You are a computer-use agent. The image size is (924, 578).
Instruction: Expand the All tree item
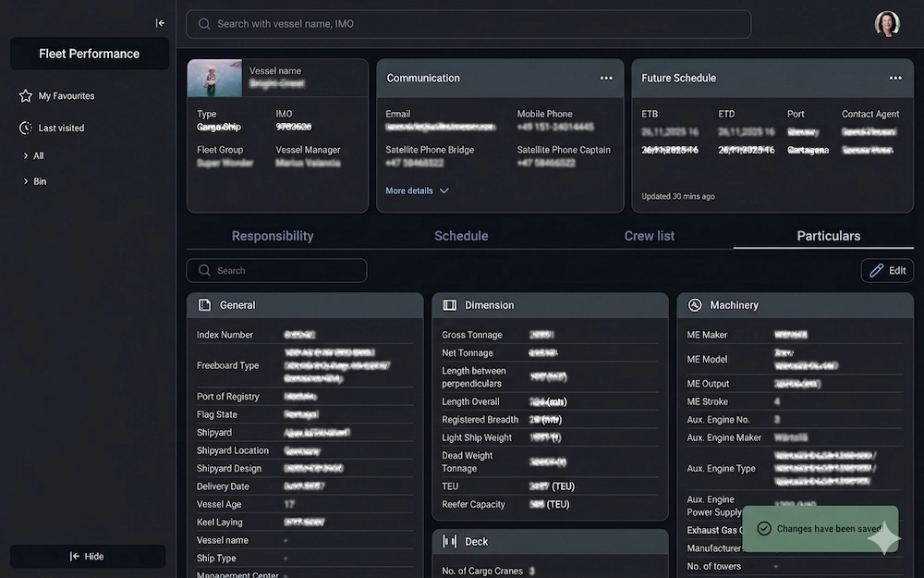click(26, 156)
